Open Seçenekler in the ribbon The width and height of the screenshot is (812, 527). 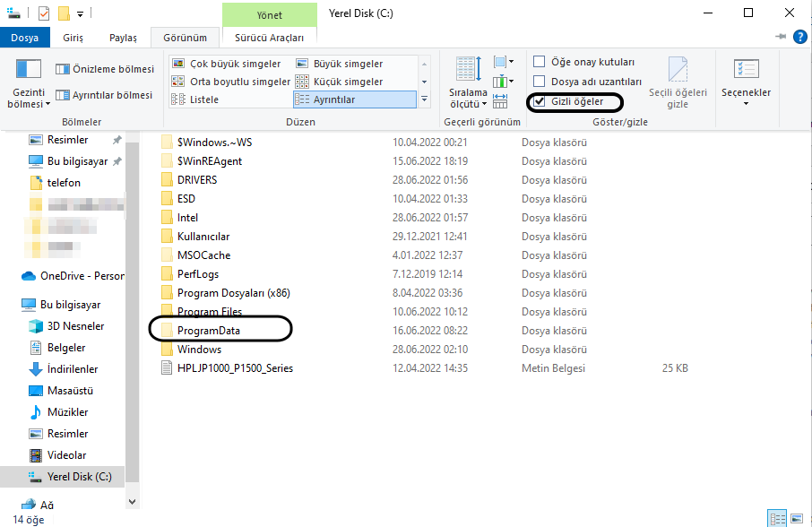747,81
